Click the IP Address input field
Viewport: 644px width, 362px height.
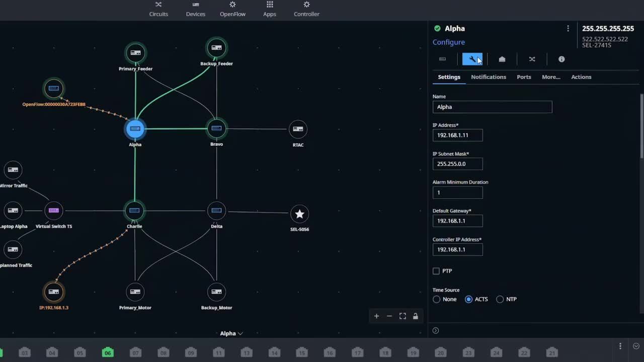[457, 135]
